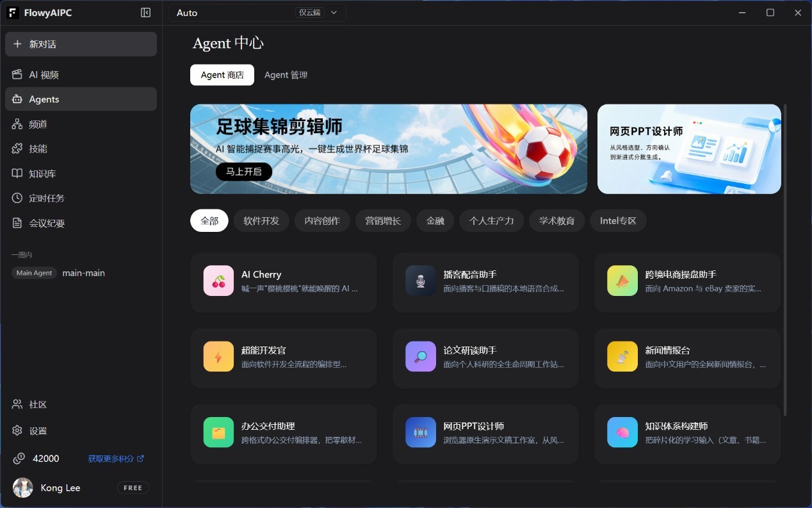The image size is (812, 508).
Task: Click the 定时任务 clock icon
Action: pyautogui.click(x=17, y=198)
